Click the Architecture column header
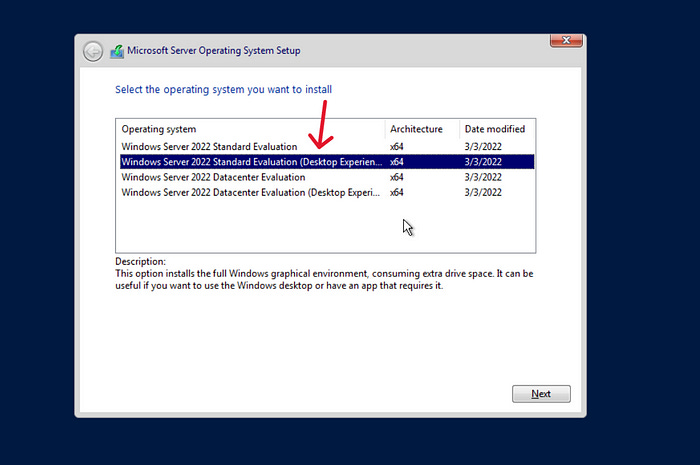 coord(422,129)
